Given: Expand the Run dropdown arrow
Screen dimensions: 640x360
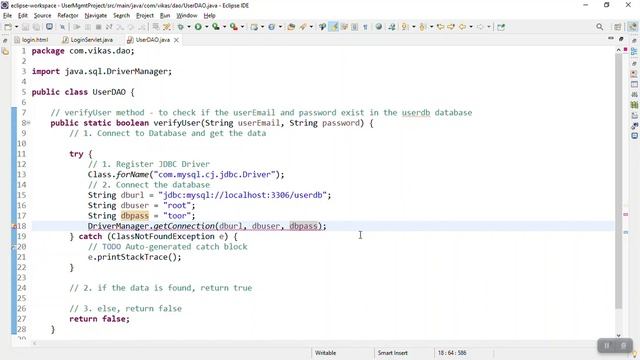Looking at the screenshot, I should tap(207, 27).
